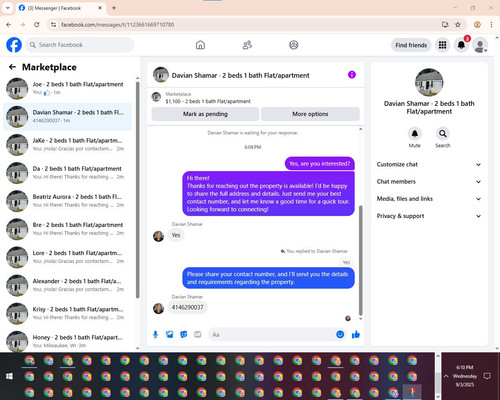Go back from Marketplace with arrow

(x=12, y=67)
